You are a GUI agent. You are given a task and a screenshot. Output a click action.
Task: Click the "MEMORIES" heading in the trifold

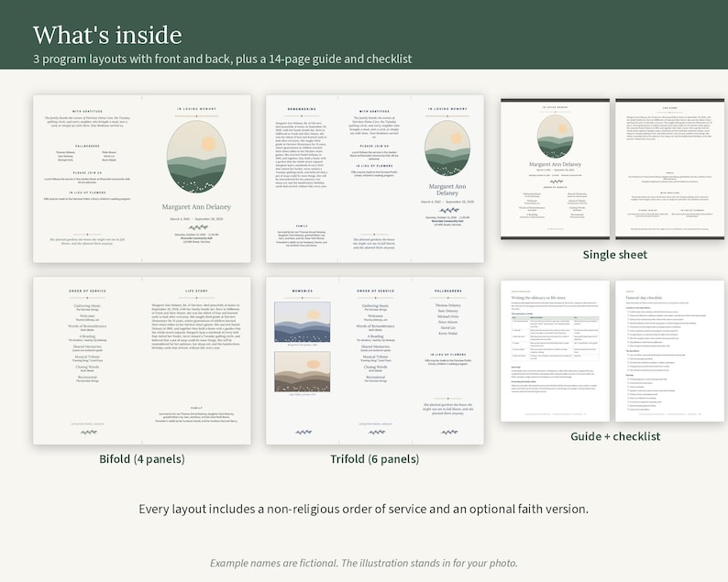point(303,291)
